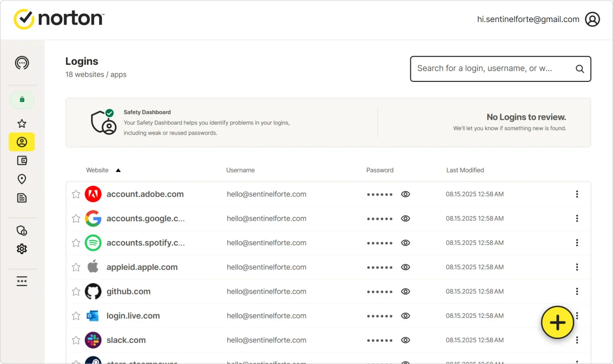Click the Spotify logo icon
This screenshot has height=364, width=613.
point(93,243)
